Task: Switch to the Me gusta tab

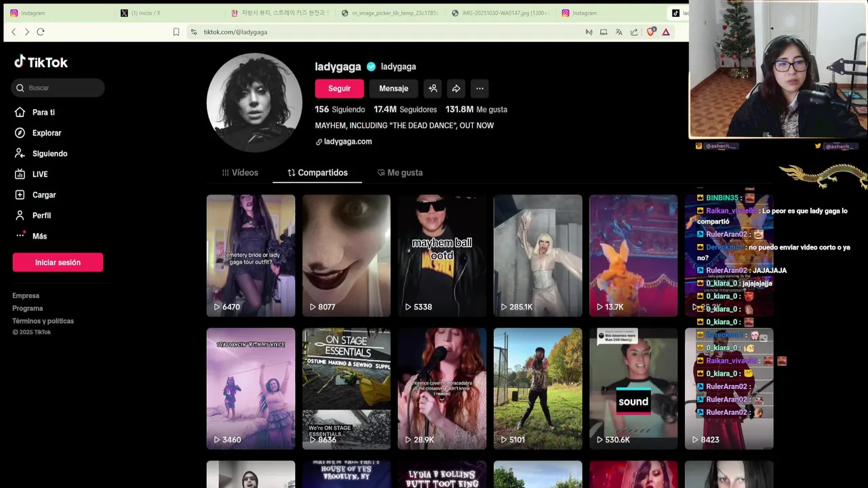Action: [400, 173]
